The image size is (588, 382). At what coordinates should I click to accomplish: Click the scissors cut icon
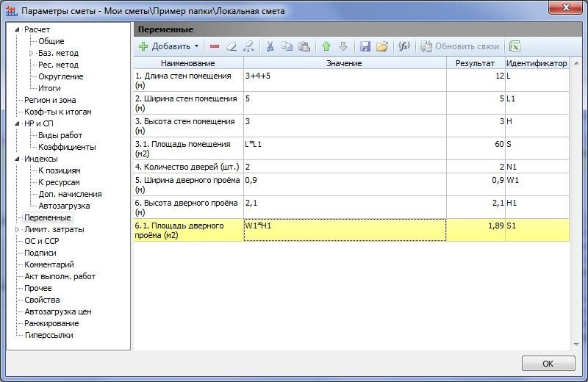[x=270, y=46]
